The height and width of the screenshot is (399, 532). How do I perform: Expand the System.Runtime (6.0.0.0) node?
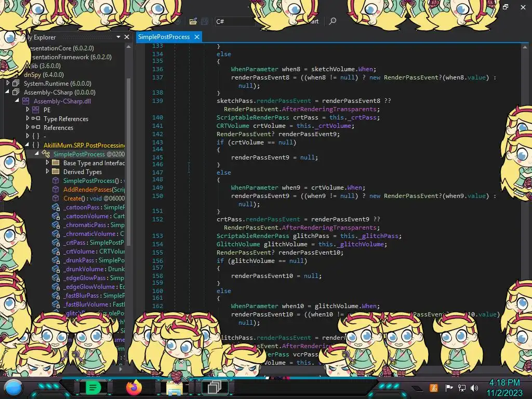coord(7,83)
